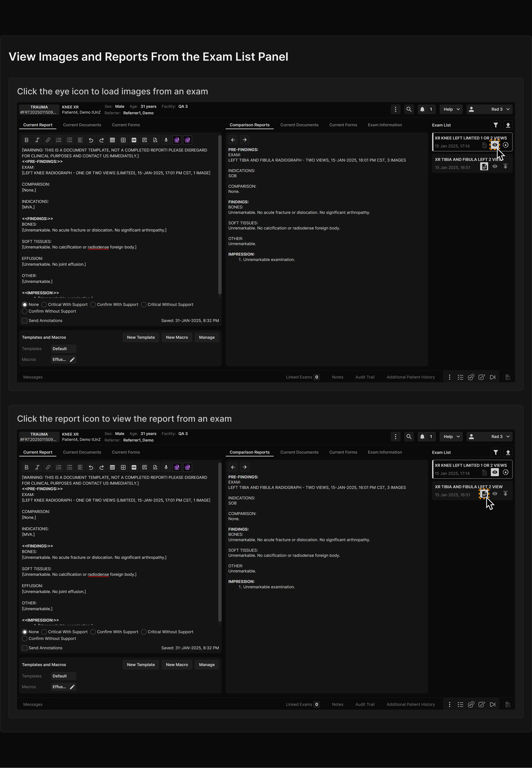The width and height of the screenshot is (532, 768).
Task: Click the skip-to-next icon in the eye-icon example's bottom bar
Action: (493, 377)
